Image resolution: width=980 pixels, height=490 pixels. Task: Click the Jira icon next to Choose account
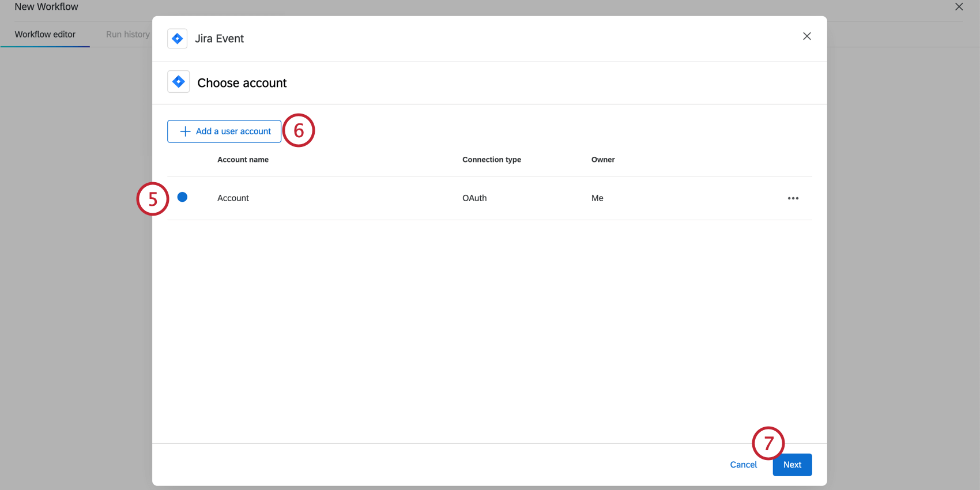click(179, 82)
